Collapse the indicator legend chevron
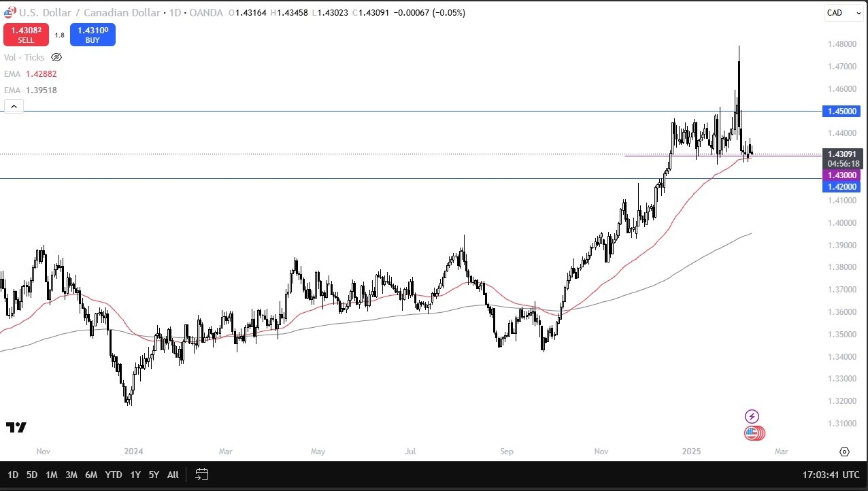Image resolution: width=868 pixels, height=491 pixels. click(x=14, y=106)
